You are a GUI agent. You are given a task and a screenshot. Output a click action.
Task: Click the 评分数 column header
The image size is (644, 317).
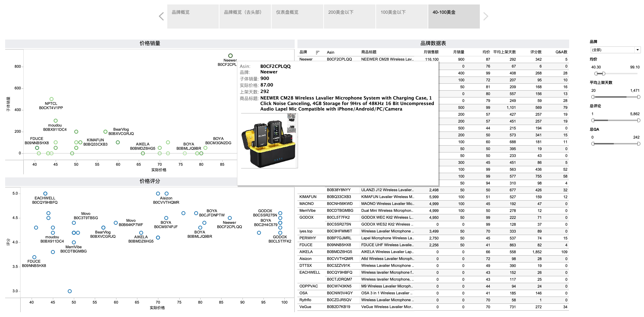536,52
